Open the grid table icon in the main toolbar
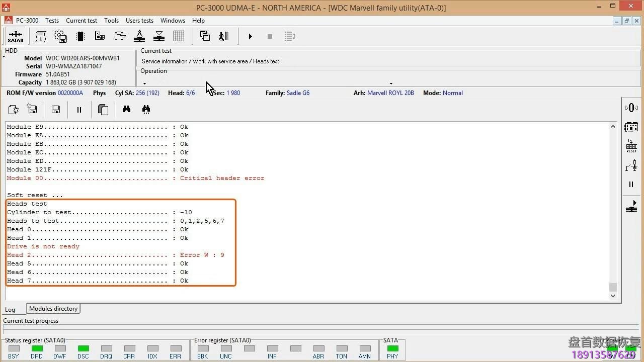 179,36
